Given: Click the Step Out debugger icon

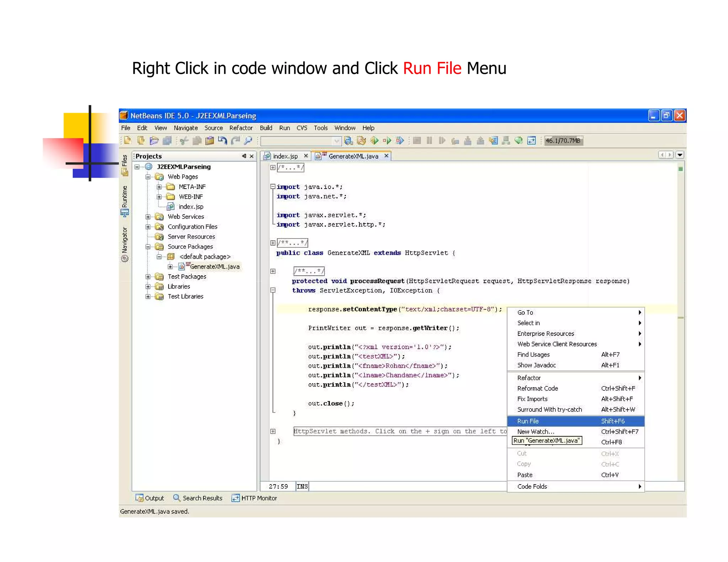Looking at the screenshot, I should [x=480, y=141].
